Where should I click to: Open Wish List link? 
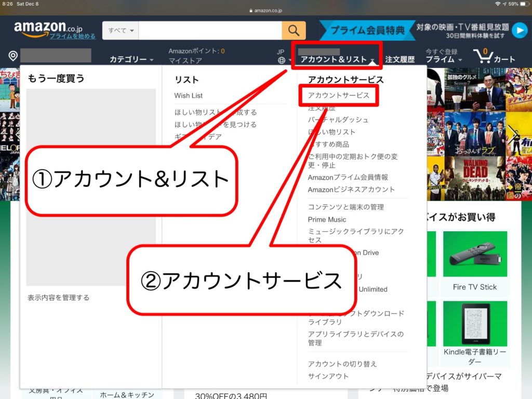pyautogui.click(x=189, y=96)
